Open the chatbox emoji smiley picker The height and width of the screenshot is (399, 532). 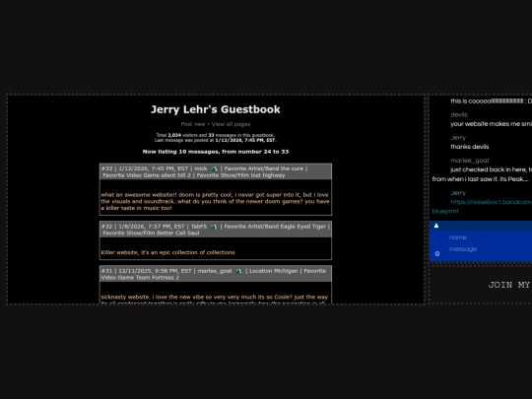point(437,253)
